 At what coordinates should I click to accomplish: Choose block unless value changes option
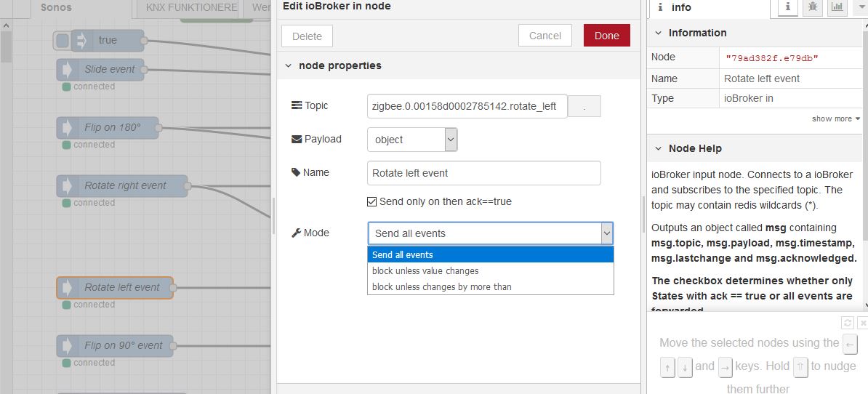click(491, 271)
